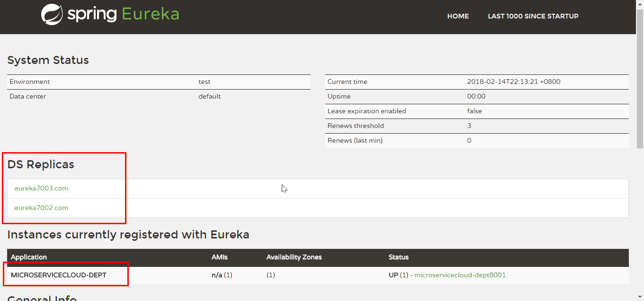Open LAST 1000 SINCE STARTUP page
The width and height of the screenshot is (644, 301).
[533, 16]
